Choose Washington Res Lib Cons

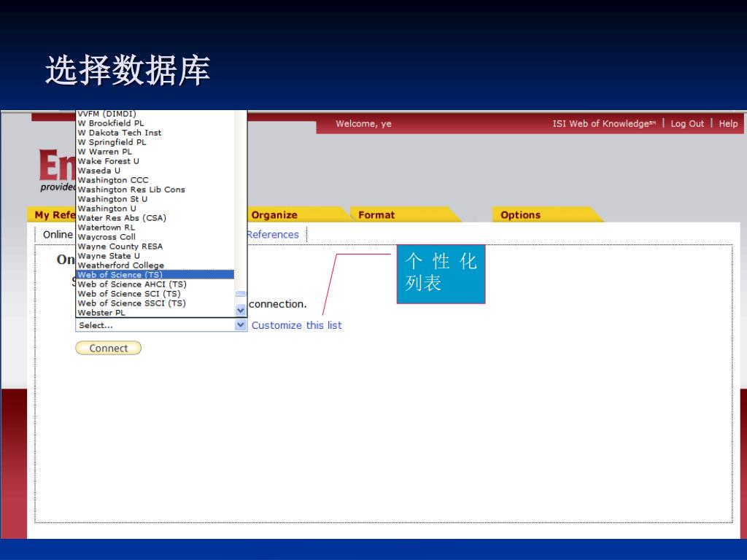pyautogui.click(x=155, y=190)
